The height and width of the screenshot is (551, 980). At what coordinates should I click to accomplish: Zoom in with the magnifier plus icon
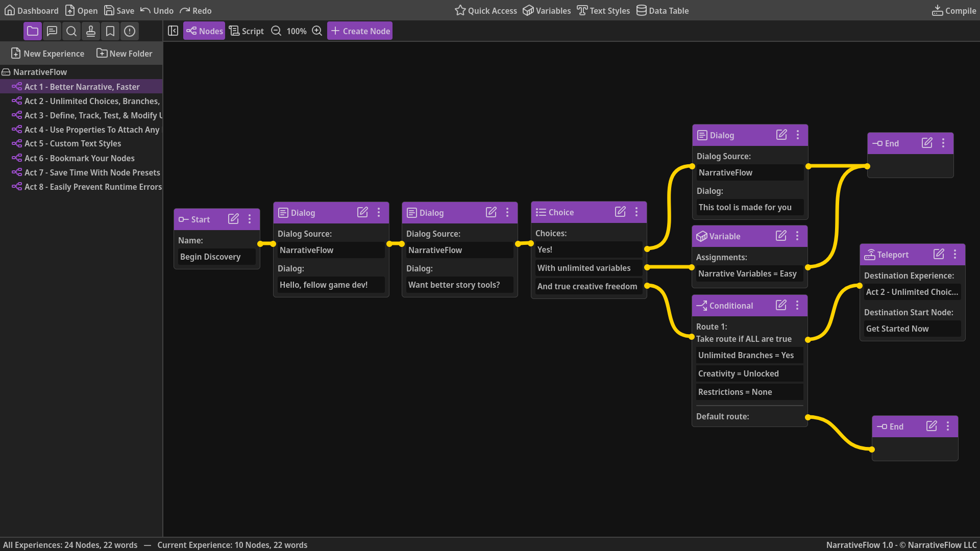pyautogui.click(x=316, y=31)
